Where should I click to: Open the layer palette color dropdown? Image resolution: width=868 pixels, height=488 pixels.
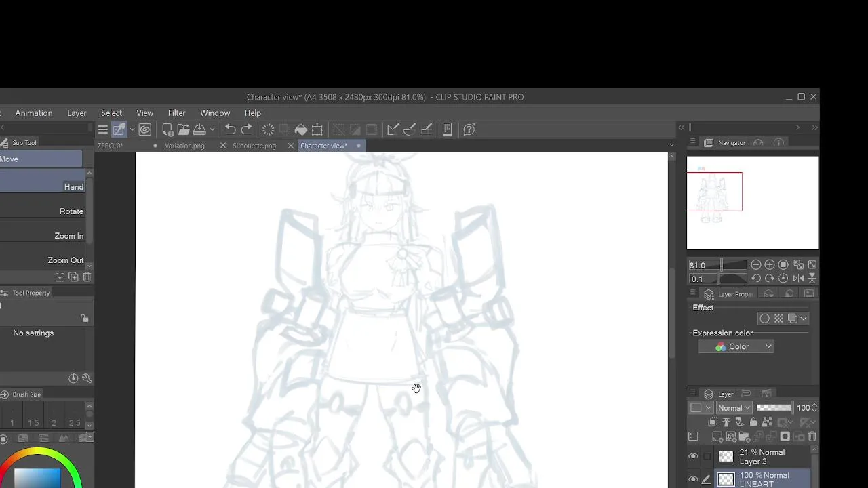pos(701,408)
